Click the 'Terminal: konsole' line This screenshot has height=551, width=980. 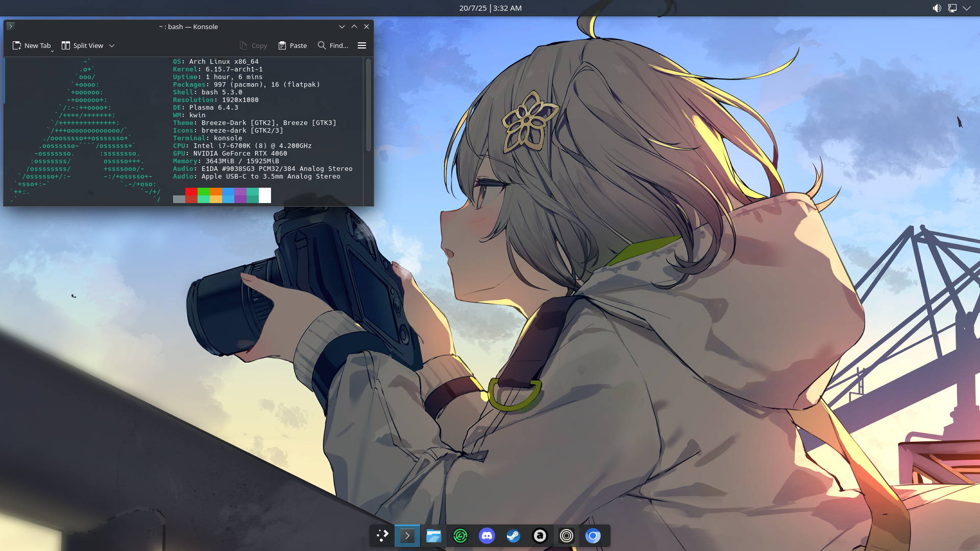point(208,138)
